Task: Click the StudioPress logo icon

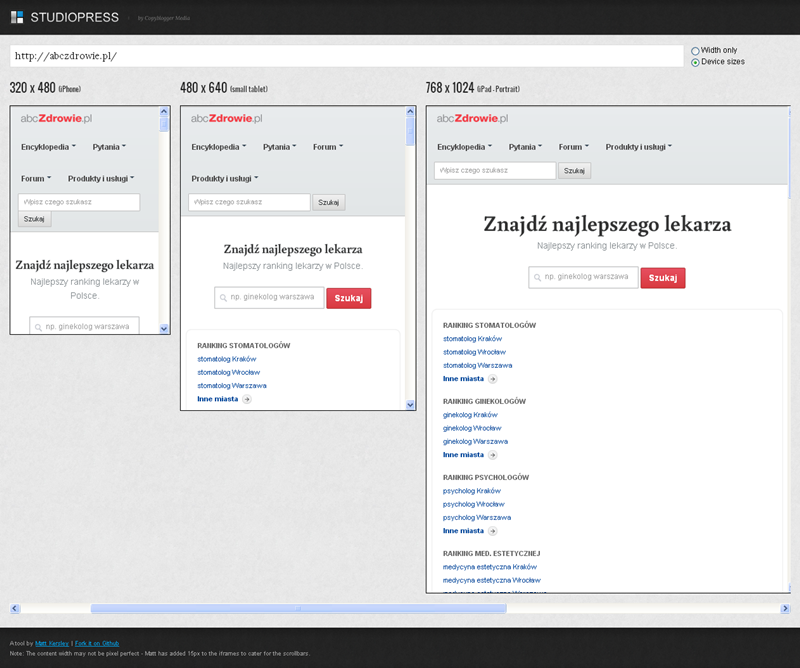Action: [17, 17]
